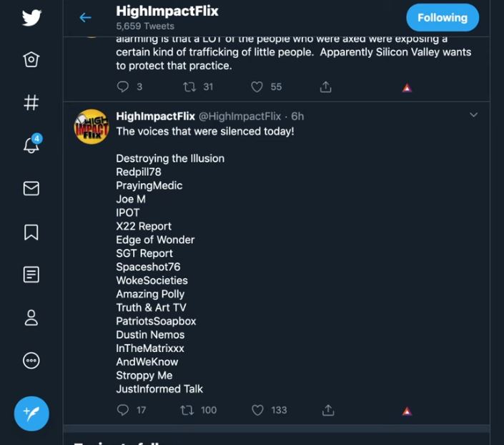Open Explore hashtag icon
Screen dimensions: 504x445
coord(31,102)
